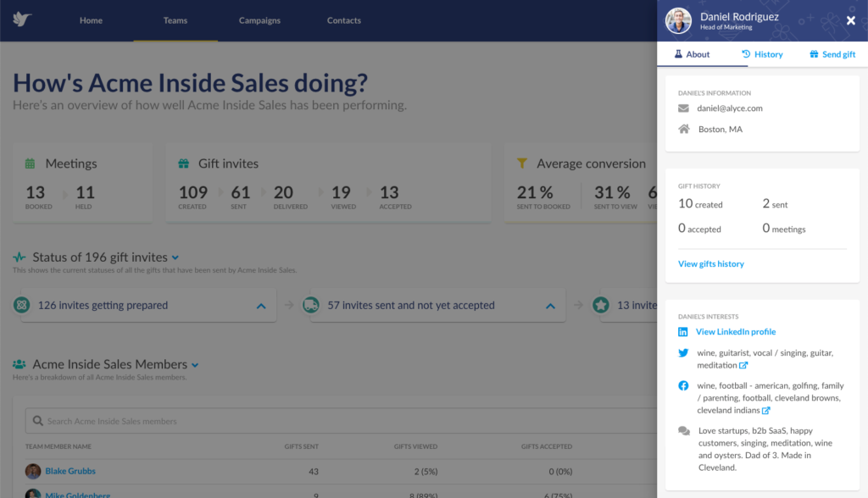Click Daniel Rodriguez's profile photo
Image resolution: width=868 pixels, height=498 pixels.
(678, 20)
